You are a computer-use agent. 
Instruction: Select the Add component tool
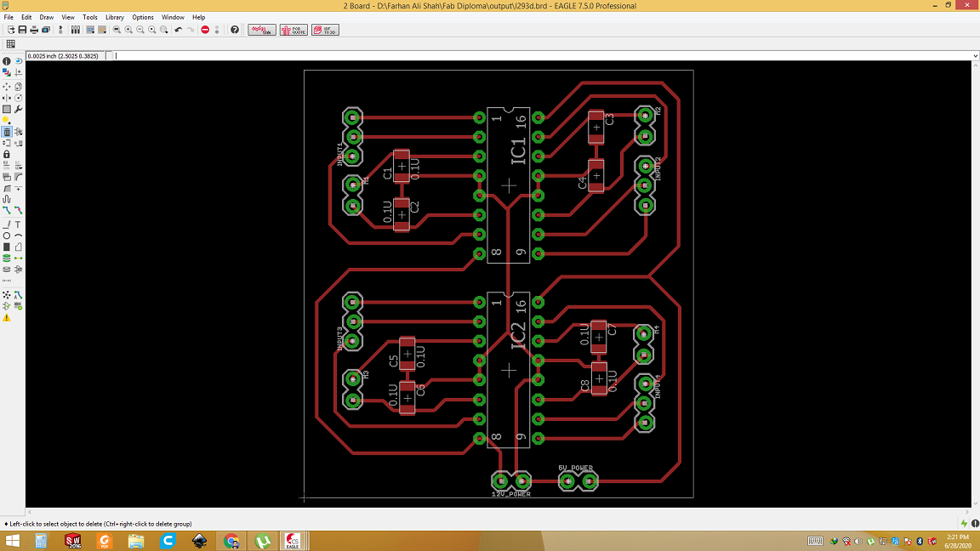[x=18, y=132]
